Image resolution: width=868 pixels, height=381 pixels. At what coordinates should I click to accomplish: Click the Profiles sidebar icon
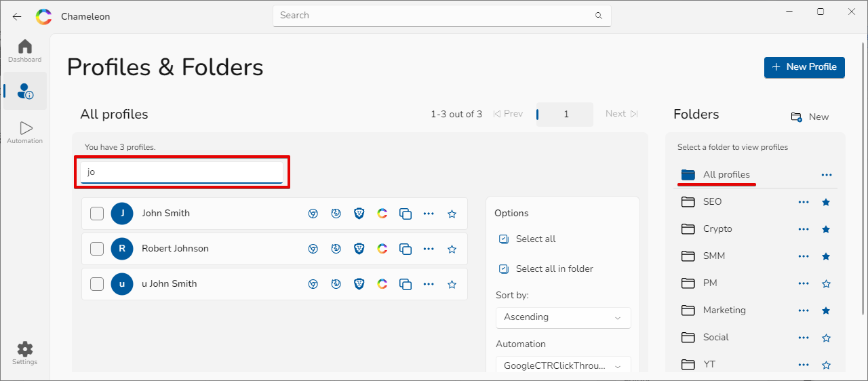coord(25,91)
